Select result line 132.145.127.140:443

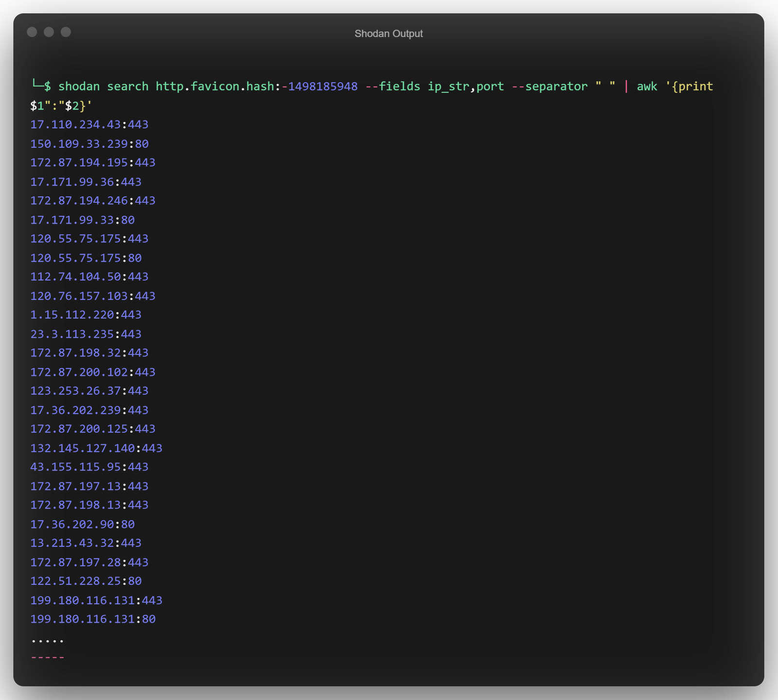[96, 448]
